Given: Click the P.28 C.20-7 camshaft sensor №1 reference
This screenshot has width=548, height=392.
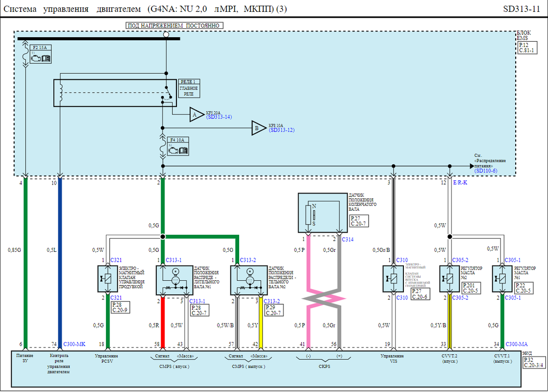Looking at the screenshot, I should point(200,310).
